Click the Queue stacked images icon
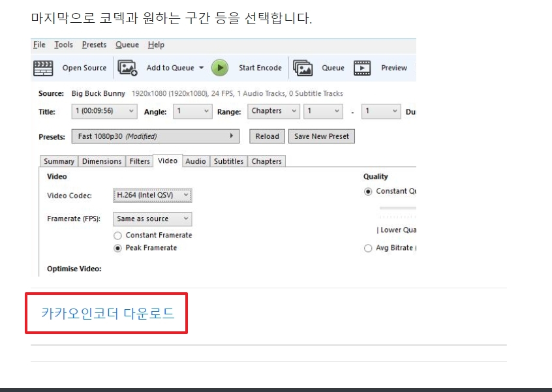552x392 pixels. coord(303,68)
